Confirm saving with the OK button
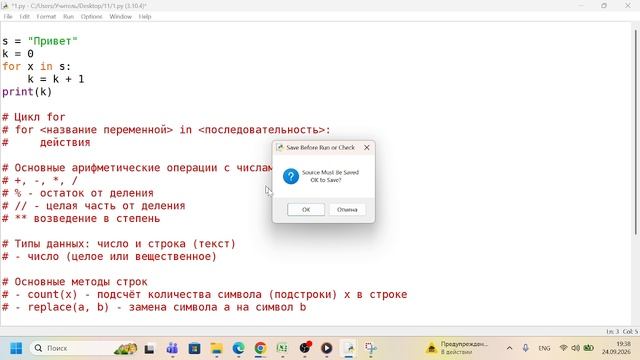640x360 pixels. 306,209
